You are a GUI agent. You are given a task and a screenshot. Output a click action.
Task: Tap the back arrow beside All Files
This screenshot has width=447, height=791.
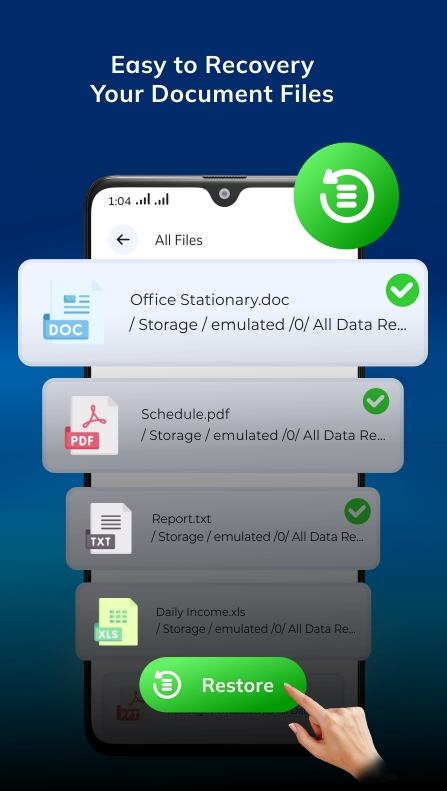(123, 239)
